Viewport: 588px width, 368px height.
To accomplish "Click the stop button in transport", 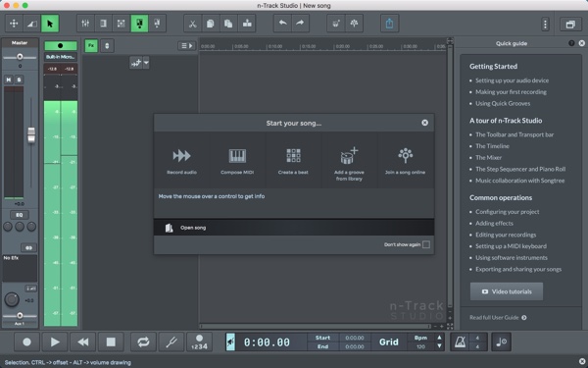I will tap(111, 342).
